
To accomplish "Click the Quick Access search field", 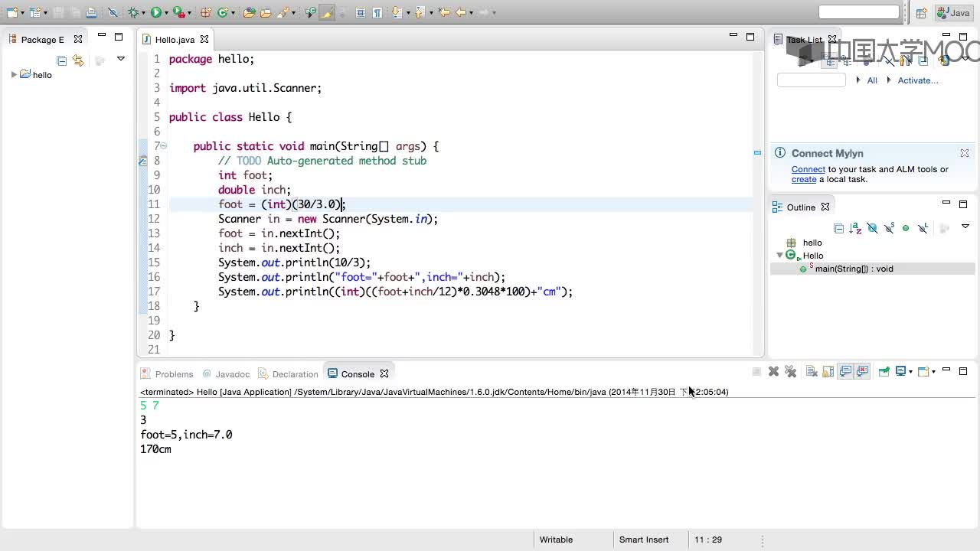I will (x=859, y=11).
